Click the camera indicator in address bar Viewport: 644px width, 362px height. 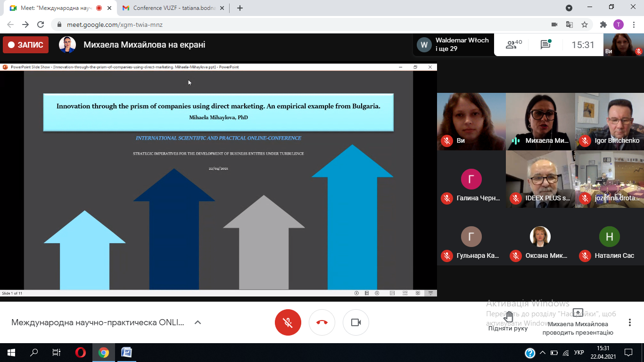(554, 25)
